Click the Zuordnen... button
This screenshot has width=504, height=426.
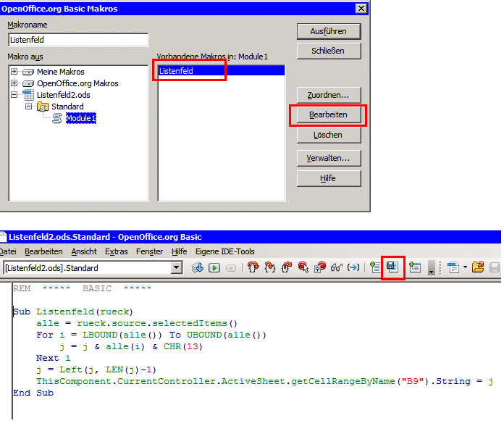click(x=329, y=95)
